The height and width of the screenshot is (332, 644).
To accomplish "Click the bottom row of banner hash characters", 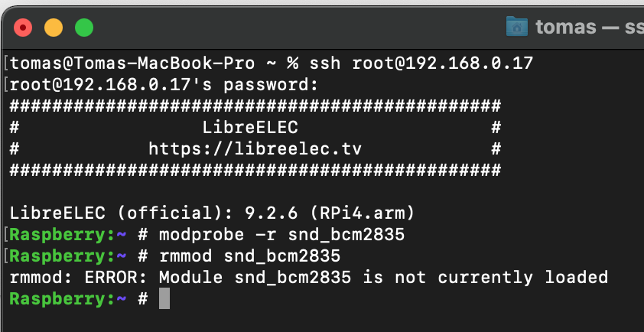I will pos(255,169).
